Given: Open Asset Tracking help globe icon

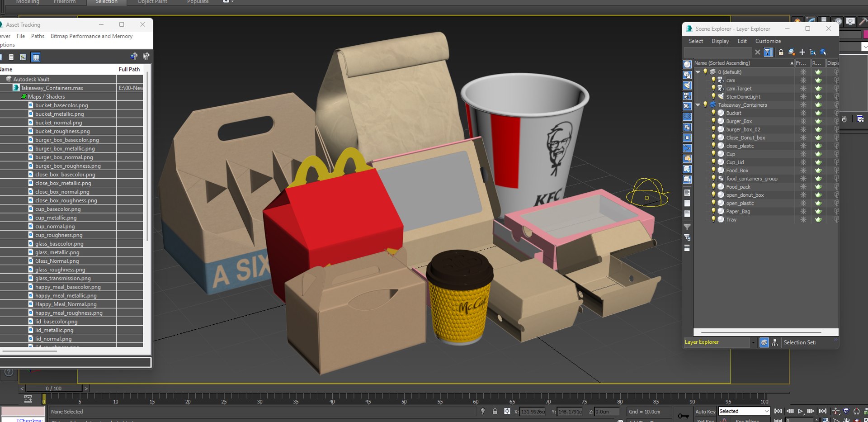Looking at the screenshot, I should [x=134, y=57].
